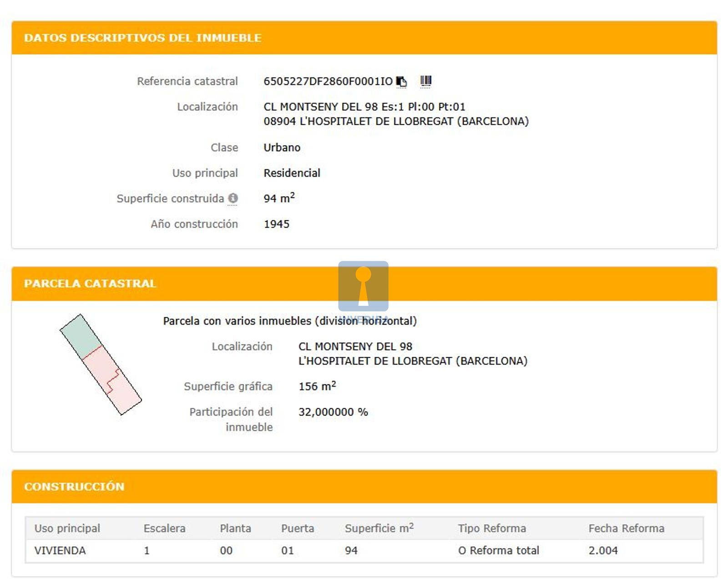Select the VIVIENDA row cell

pyautogui.click(x=60, y=551)
